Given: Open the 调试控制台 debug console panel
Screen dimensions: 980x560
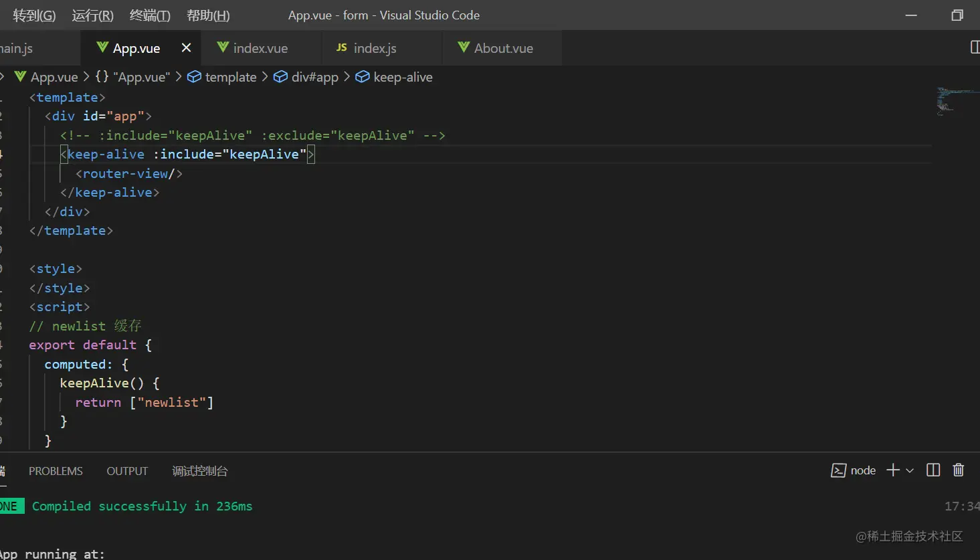Looking at the screenshot, I should 200,471.
